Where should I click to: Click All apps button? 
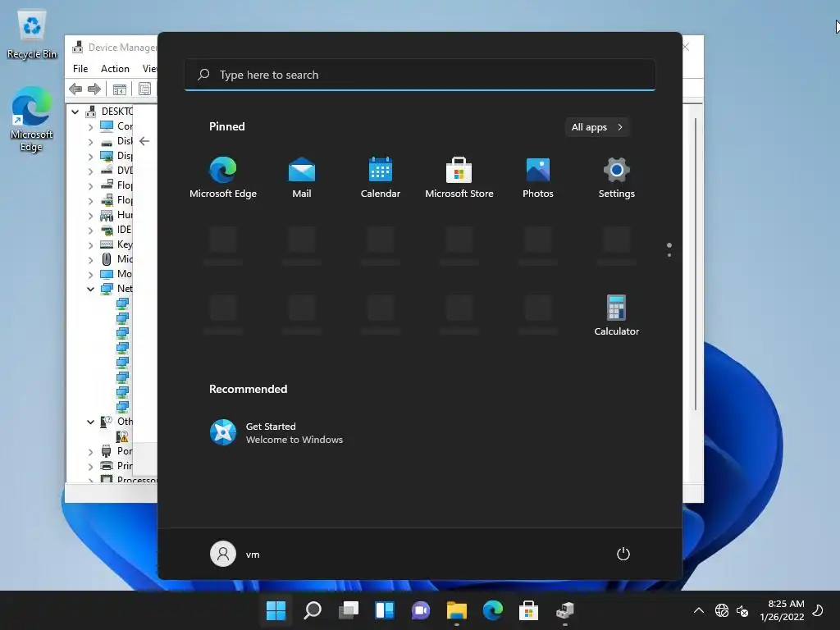(597, 127)
